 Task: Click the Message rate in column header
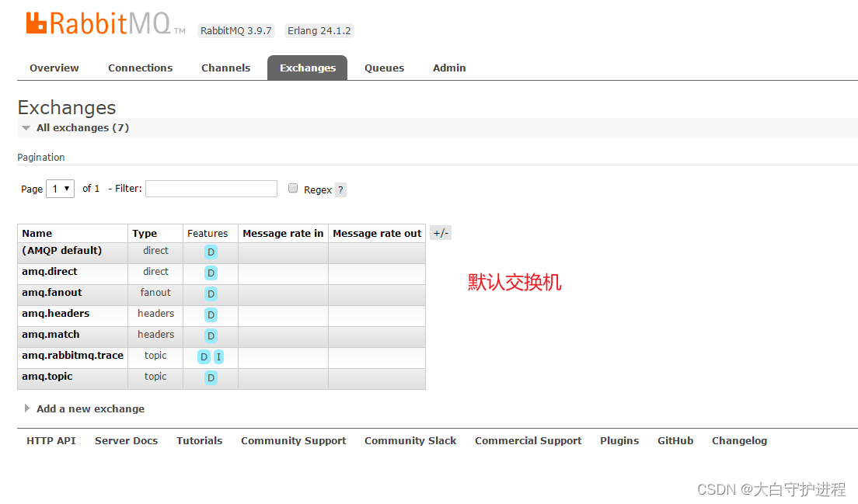[x=283, y=234]
